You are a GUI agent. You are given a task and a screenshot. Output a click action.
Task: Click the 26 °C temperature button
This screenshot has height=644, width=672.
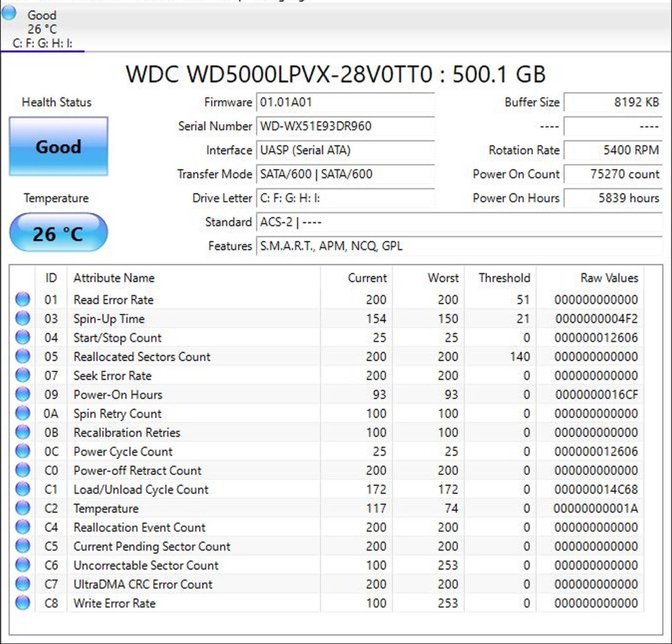pyautogui.click(x=58, y=232)
